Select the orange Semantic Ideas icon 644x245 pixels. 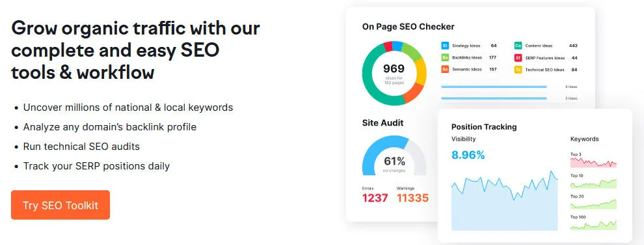coord(445,70)
